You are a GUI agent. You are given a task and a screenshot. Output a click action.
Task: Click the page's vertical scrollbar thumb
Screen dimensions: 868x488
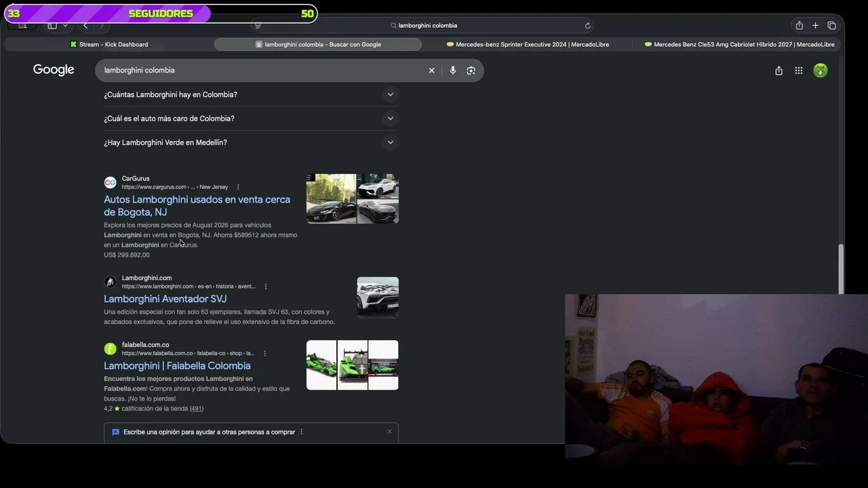pos(842,268)
